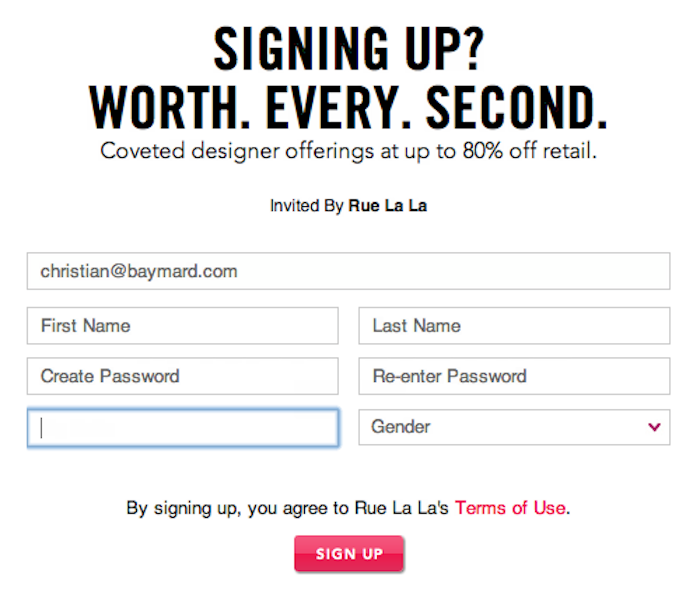700x594 pixels.
Task: Click the focused empty field beside Gender
Action: tap(182, 428)
